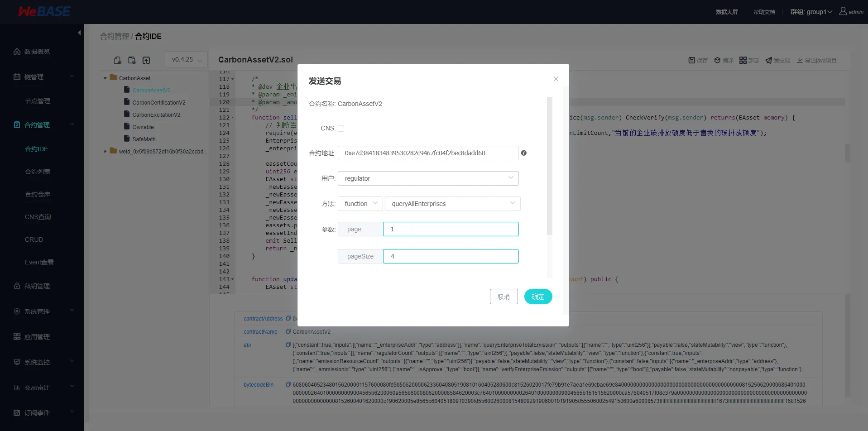Image resolution: width=868 pixels, height=431 pixels.
Task: Expand the weid_0x5f09d572df16b0f30a2ccbd folder
Action: tap(105, 152)
